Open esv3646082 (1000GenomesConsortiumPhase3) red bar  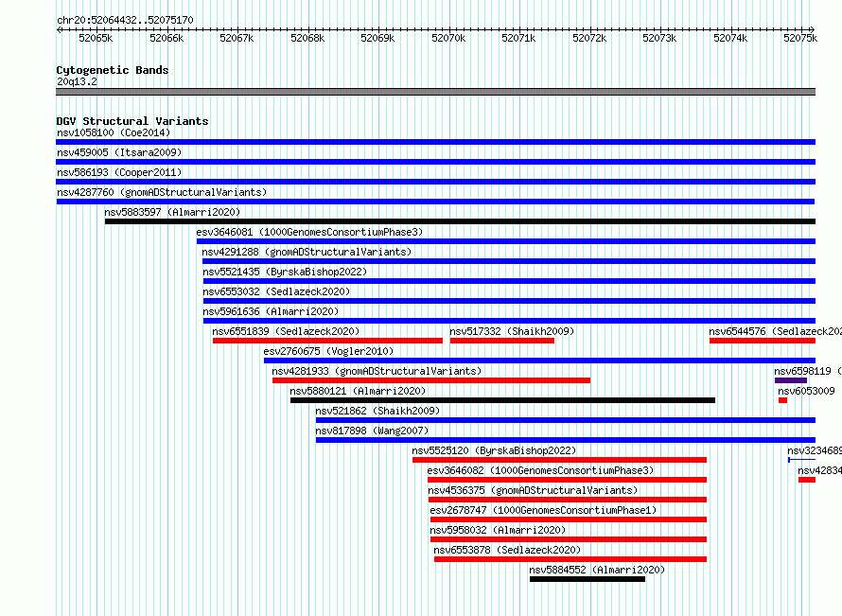(567, 480)
